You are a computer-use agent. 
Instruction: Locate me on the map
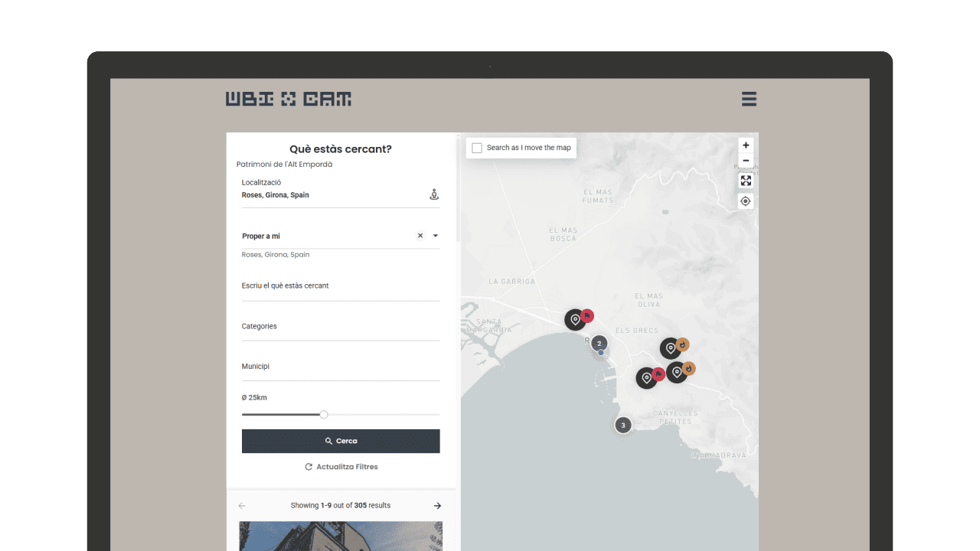pos(746,201)
